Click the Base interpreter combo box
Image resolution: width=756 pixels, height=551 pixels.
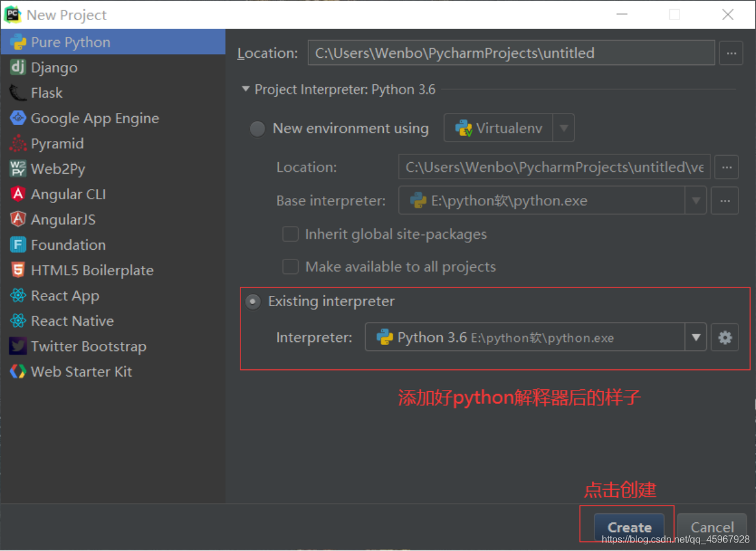click(553, 200)
